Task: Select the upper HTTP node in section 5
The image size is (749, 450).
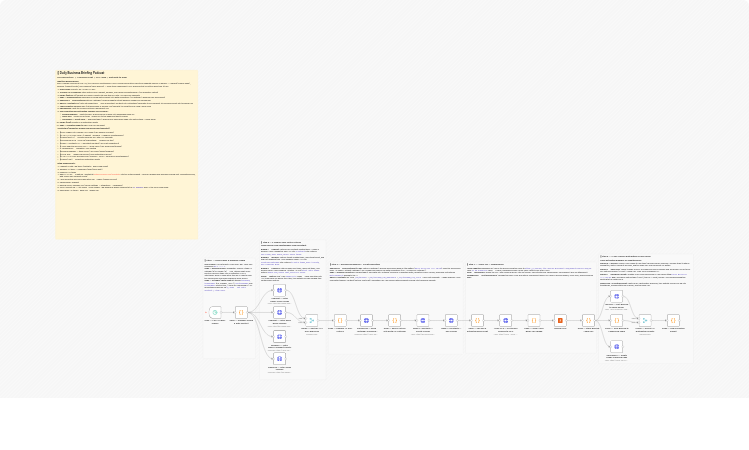Action: 617,296
